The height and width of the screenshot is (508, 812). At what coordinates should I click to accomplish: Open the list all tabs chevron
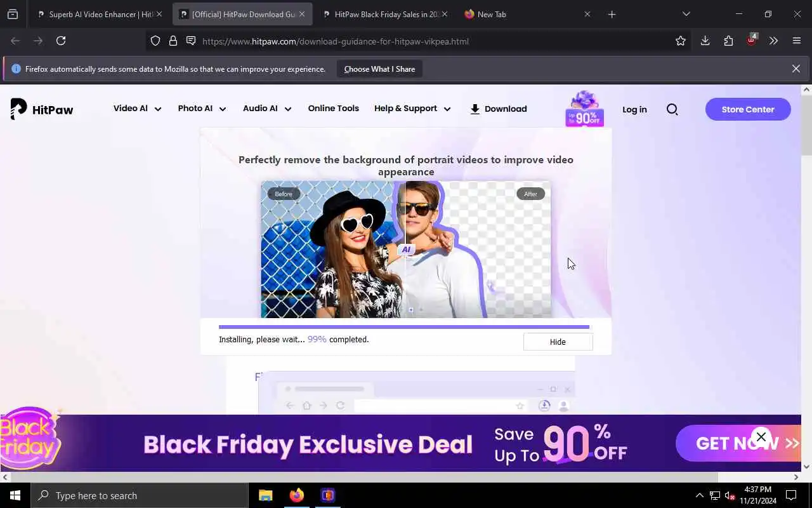coord(686,14)
